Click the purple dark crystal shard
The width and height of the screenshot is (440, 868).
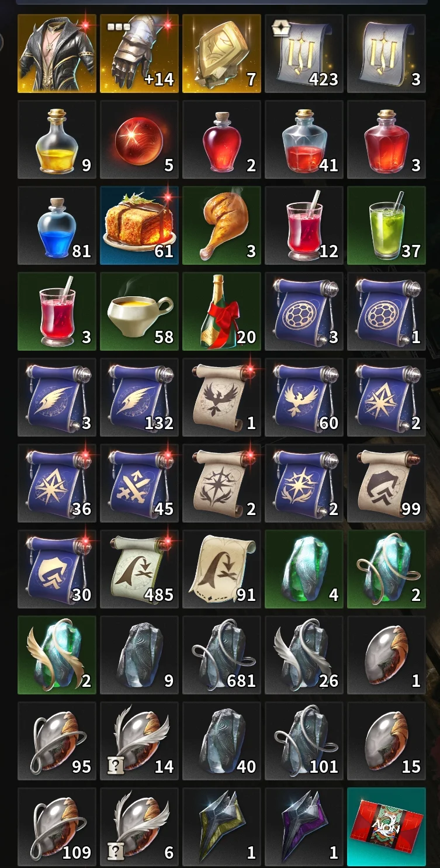pyautogui.click(x=304, y=827)
